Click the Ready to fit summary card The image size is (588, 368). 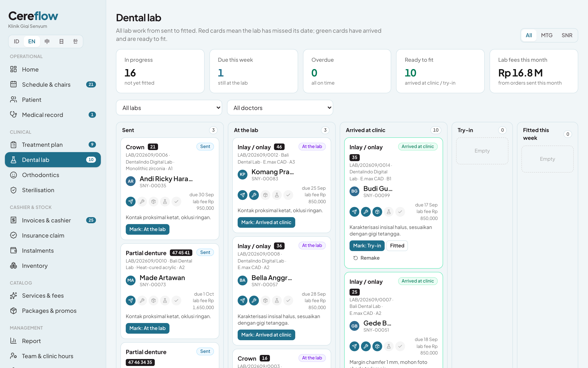(440, 71)
